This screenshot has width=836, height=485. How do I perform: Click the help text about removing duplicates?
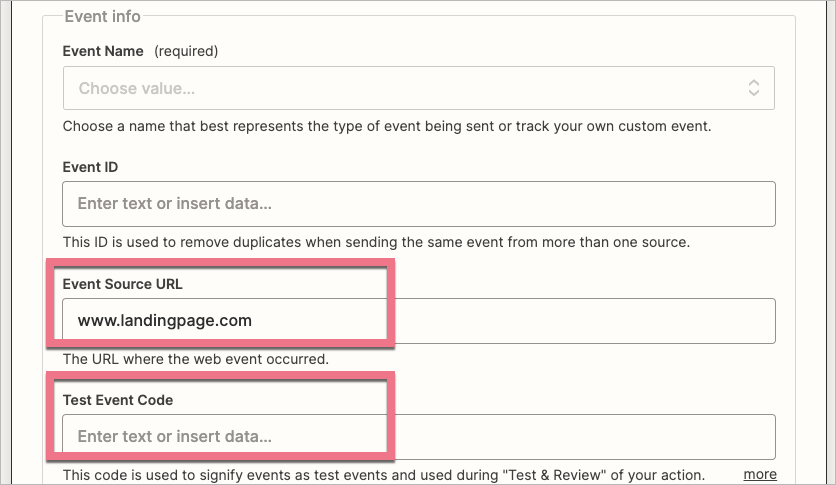click(x=376, y=242)
